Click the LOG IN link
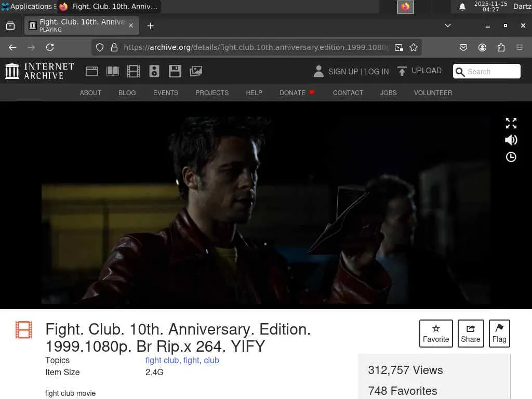Screen dimensions: 532x399 pyautogui.click(x=376, y=72)
